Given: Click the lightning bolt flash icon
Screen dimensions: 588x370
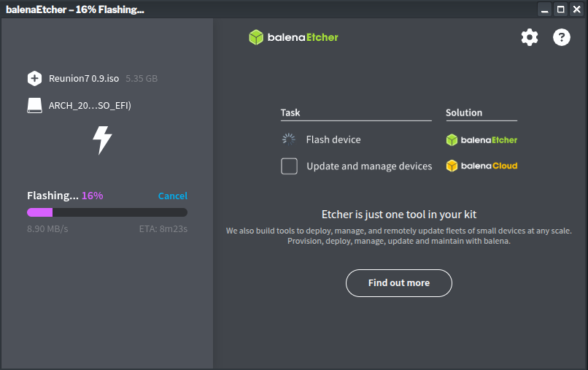Looking at the screenshot, I should click(102, 139).
